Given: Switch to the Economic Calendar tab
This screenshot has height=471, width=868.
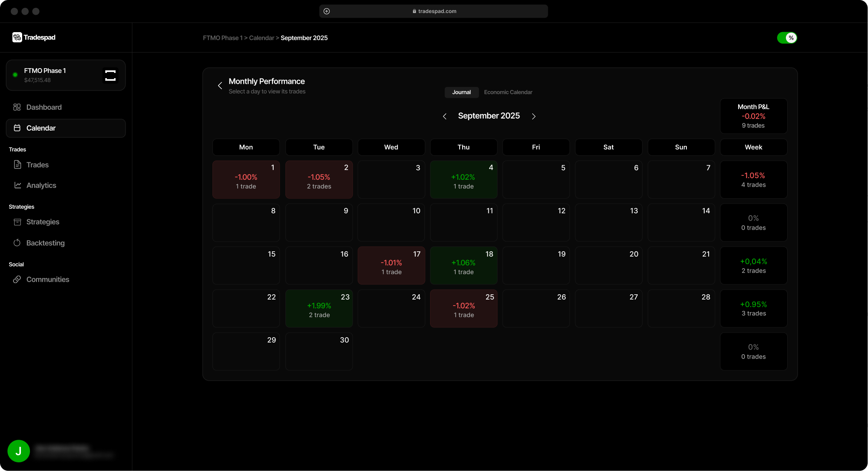Looking at the screenshot, I should [x=508, y=92].
